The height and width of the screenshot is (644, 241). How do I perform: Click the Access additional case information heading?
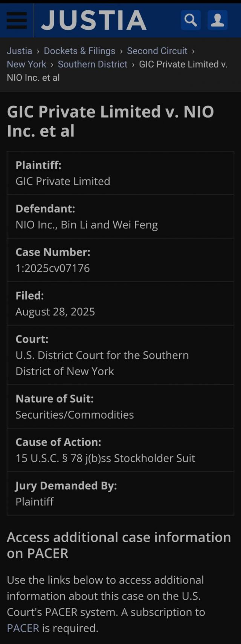119,545
